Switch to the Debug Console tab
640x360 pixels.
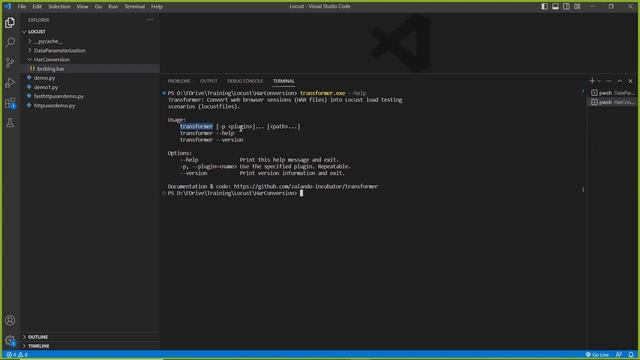[x=245, y=81]
